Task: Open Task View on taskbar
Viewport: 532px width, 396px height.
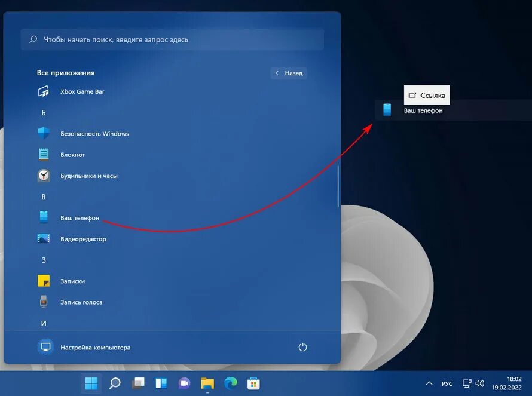Action: coord(138,383)
